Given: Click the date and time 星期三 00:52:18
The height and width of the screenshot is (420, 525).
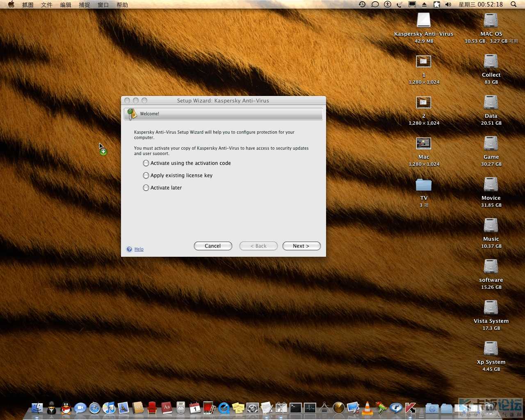Looking at the screenshot, I should click(x=480, y=5).
